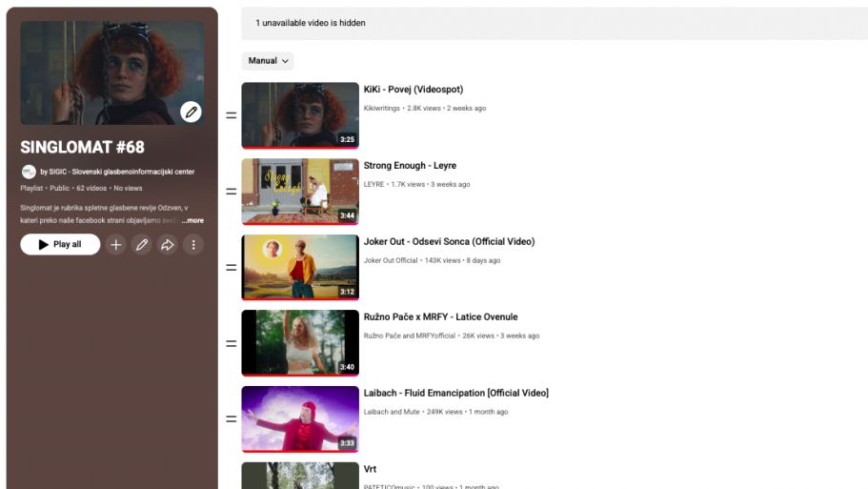Grab the drag handle for KiKi - Povej
The image size is (868, 489).
click(x=232, y=115)
